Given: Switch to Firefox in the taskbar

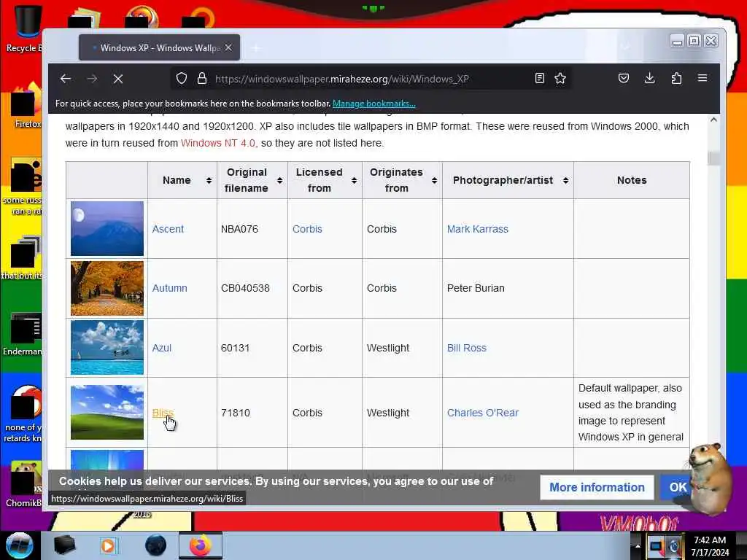Looking at the screenshot, I should (x=201, y=545).
